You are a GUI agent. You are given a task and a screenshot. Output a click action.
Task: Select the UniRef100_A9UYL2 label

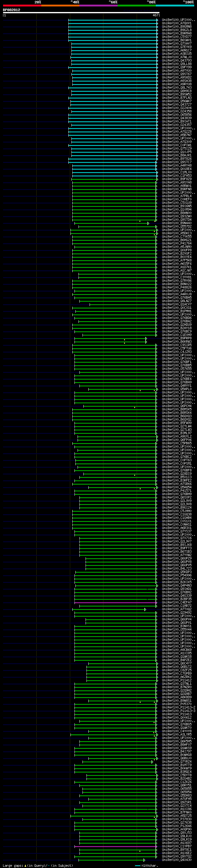[176, 436]
